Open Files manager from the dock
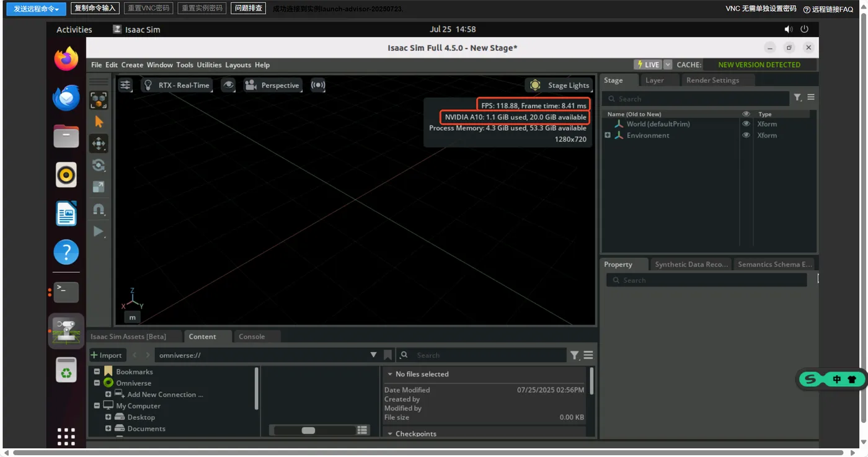The height and width of the screenshot is (457, 868). tap(66, 136)
